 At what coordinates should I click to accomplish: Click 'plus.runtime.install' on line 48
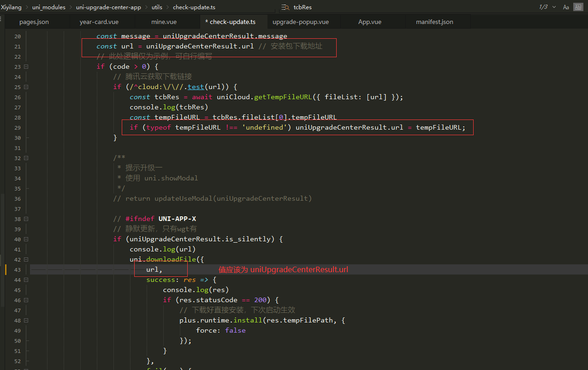221,320
